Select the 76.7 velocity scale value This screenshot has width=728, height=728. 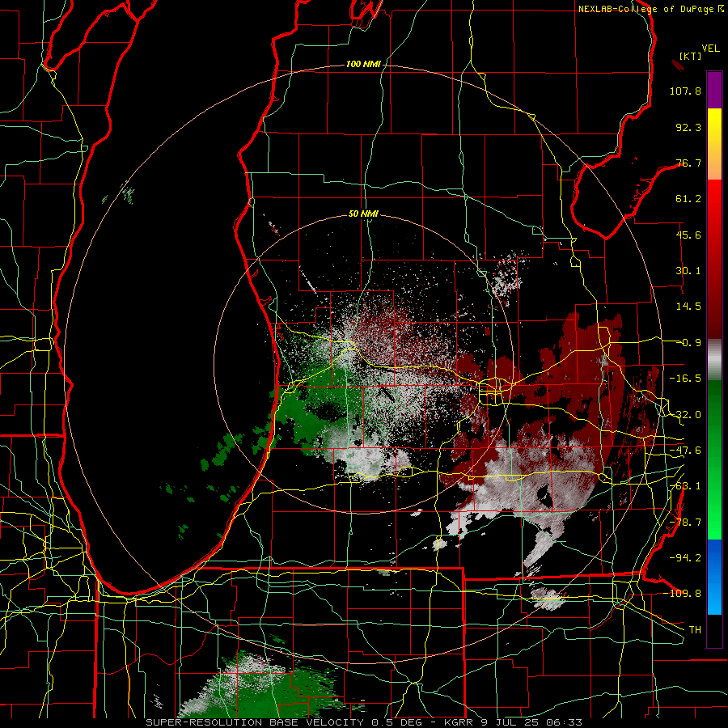pos(688,163)
